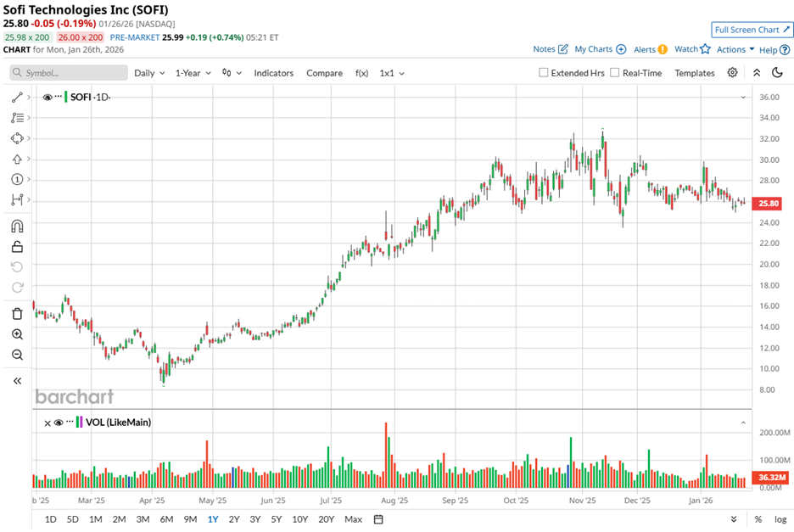Click the SOFI green series color bar
This screenshot has height=532, width=794.
66,97
